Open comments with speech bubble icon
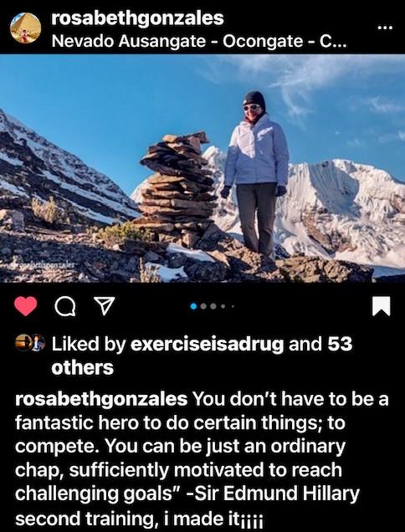 [x=64, y=306]
